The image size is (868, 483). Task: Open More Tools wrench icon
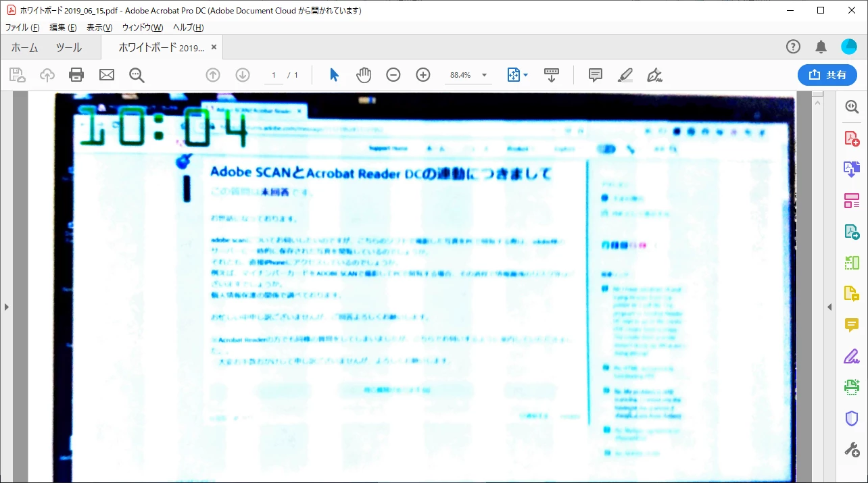pos(852,449)
